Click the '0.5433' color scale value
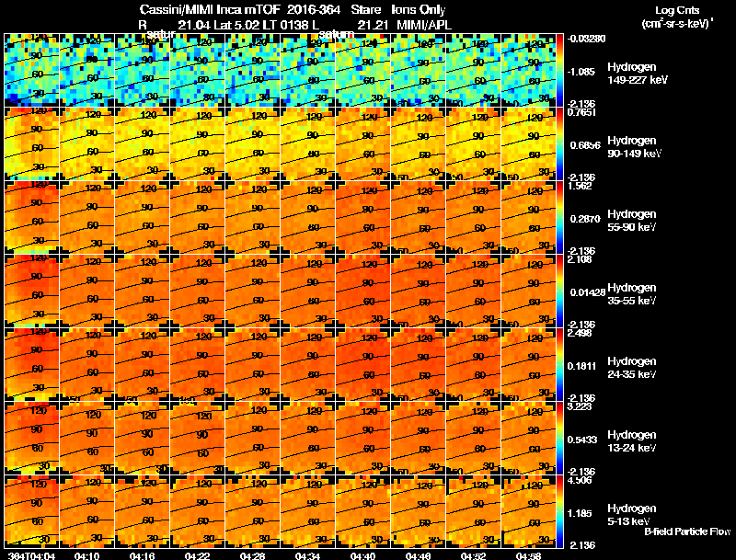The height and width of the screenshot is (560, 736). [583, 440]
